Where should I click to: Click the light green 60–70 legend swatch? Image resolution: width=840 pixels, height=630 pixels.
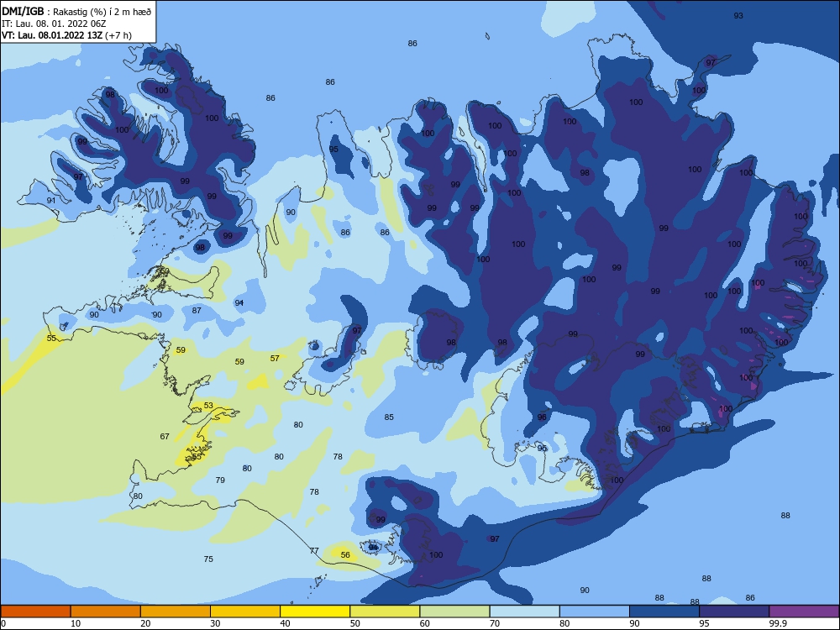point(454,612)
